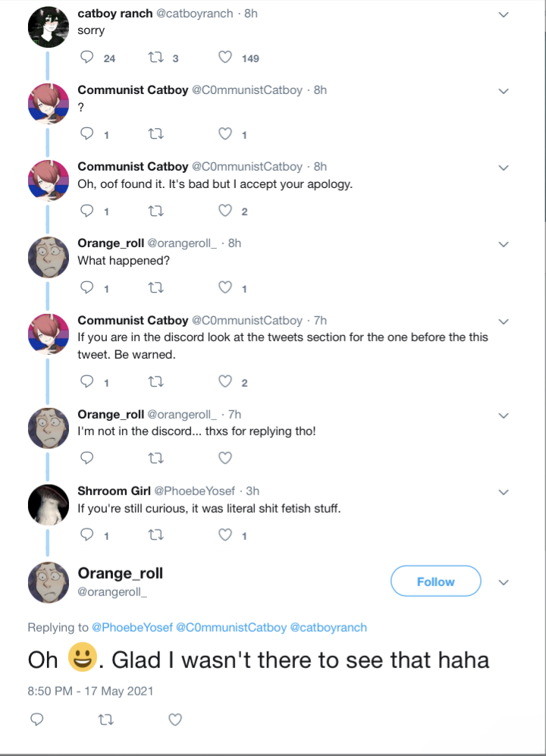Open the @catboyranch mention link

pos(328,628)
